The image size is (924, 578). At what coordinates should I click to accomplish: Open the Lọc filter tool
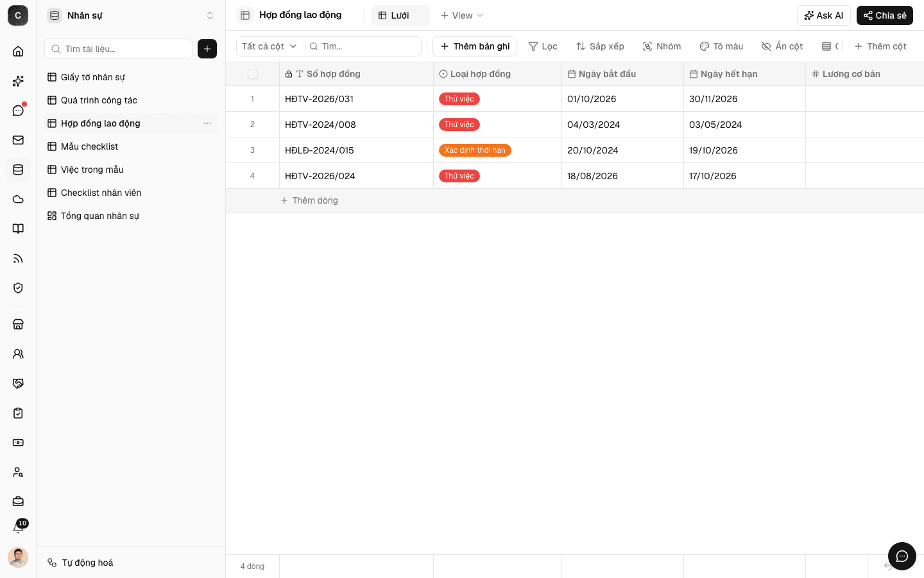pyautogui.click(x=543, y=46)
